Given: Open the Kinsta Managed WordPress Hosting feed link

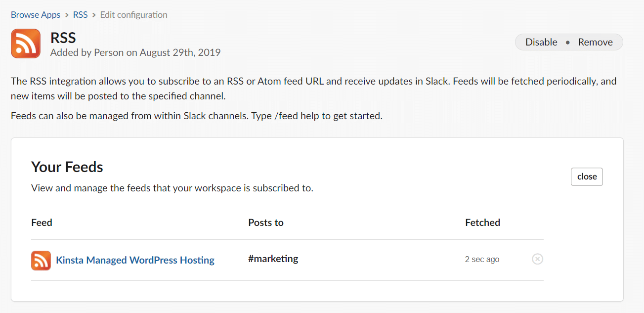Looking at the screenshot, I should click(135, 260).
